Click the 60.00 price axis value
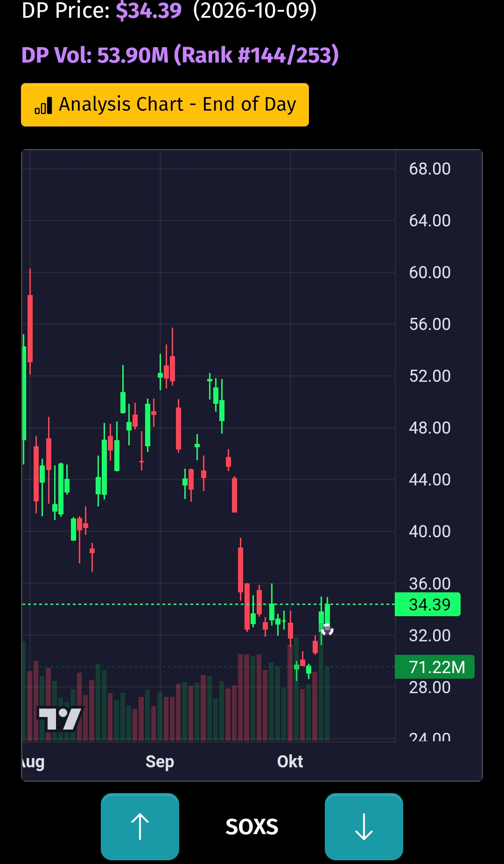 [x=430, y=272]
